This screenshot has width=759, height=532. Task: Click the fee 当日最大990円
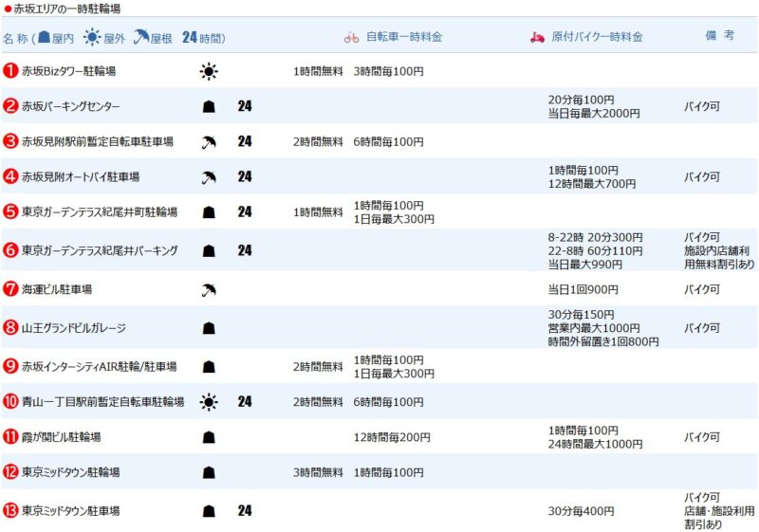point(585,265)
